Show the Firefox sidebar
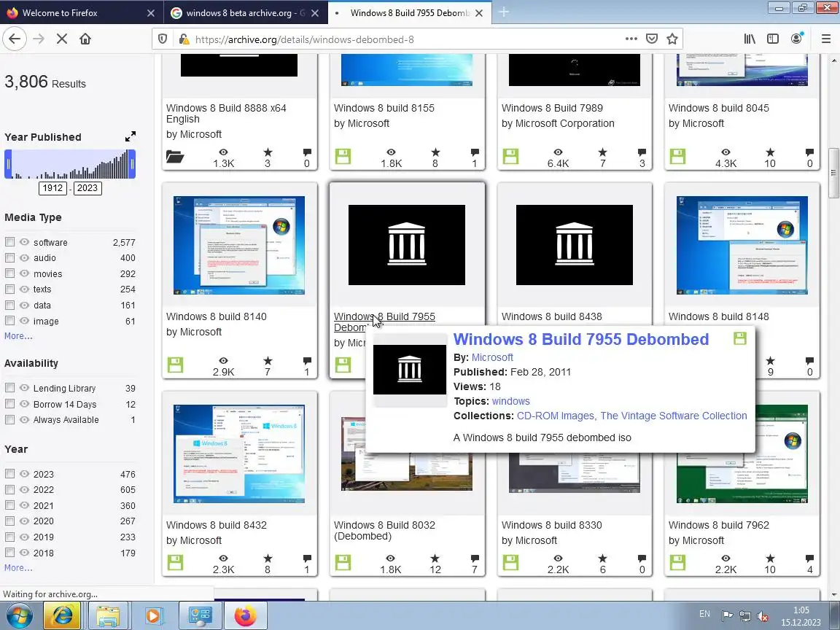 tap(773, 39)
